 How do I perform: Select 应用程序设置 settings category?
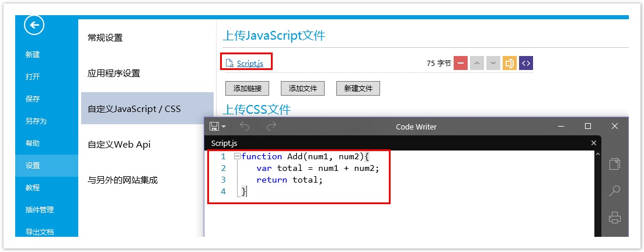pos(114,73)
